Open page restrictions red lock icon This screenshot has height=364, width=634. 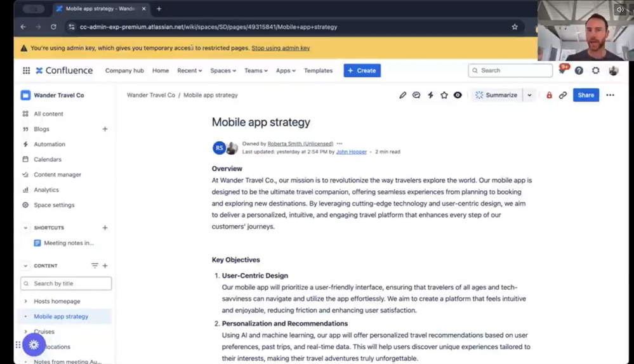point(549,95)
